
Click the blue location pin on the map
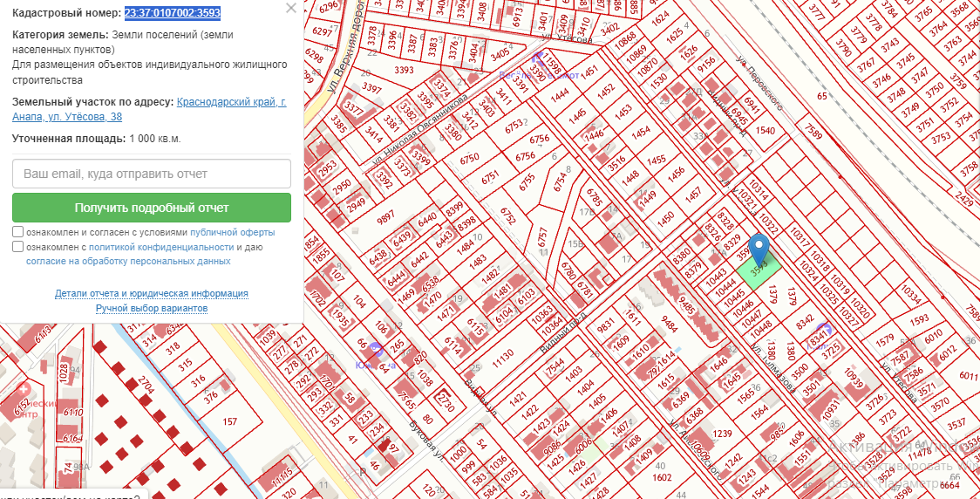[x=759, y=249]
